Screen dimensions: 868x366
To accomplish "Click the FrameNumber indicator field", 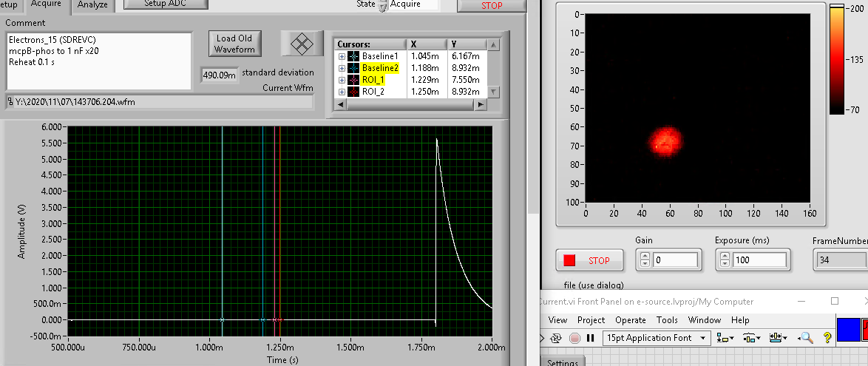I will [x=841, y=260].
